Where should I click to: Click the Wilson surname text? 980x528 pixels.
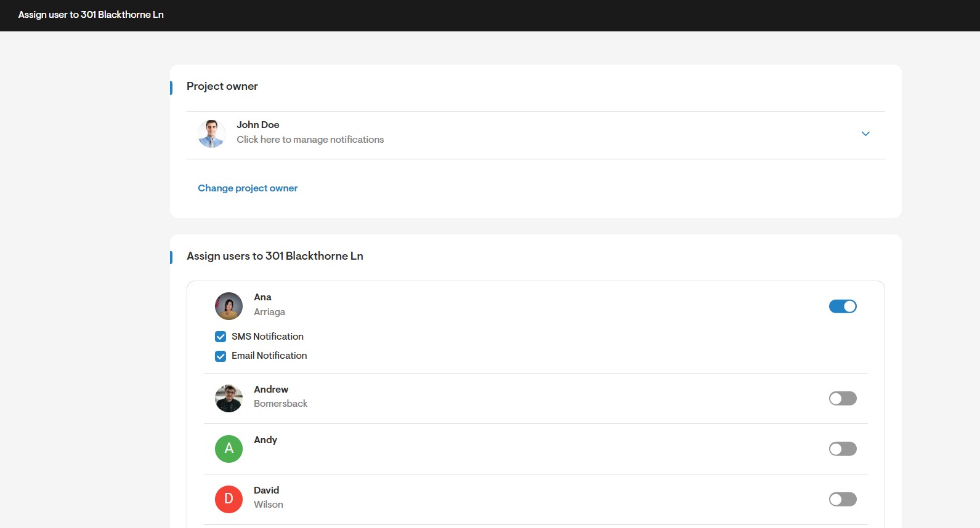[x=269, y=505]
